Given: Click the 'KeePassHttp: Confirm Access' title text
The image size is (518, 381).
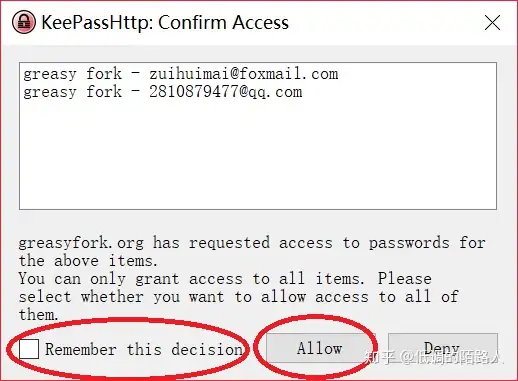Looking at the screenshot, I should [x=165, y=23].
